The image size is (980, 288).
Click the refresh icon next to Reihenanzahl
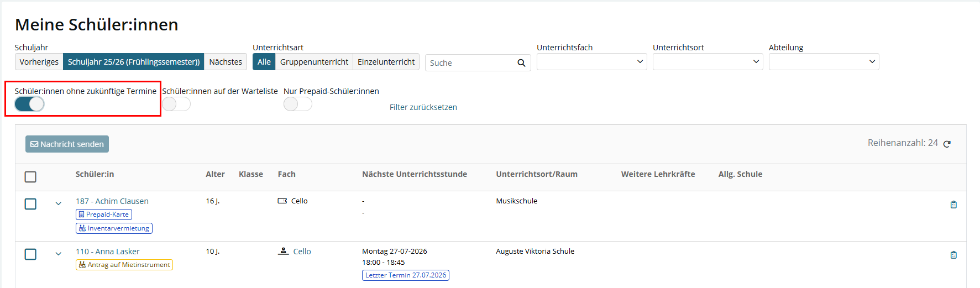[947, 144]
